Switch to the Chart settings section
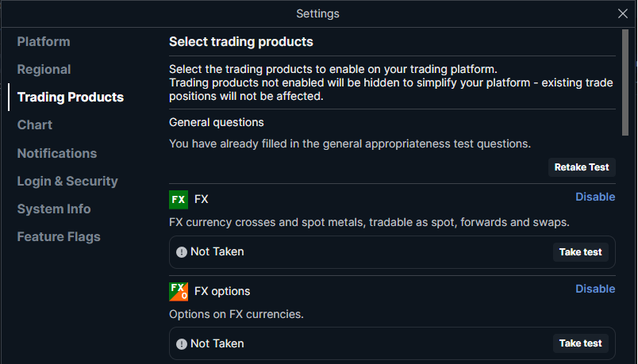Viewport: 638px width, 364px height. pos(35,125)
